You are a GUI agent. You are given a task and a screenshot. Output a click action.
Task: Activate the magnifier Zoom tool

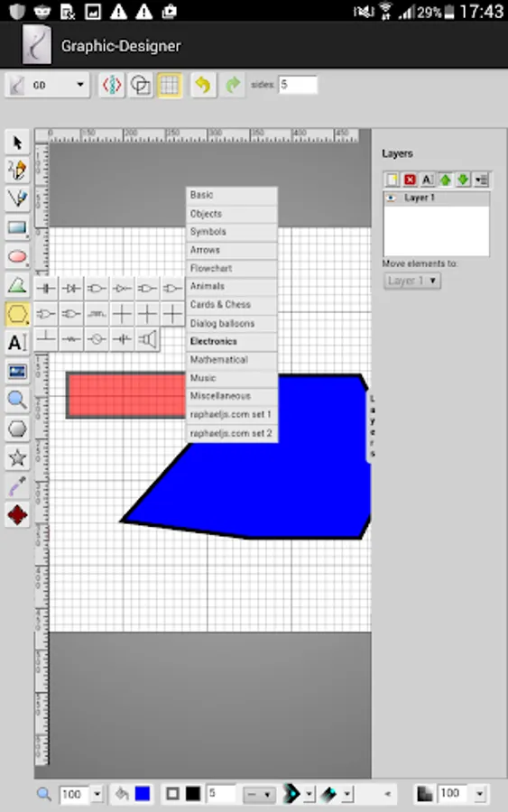(17, 400)
